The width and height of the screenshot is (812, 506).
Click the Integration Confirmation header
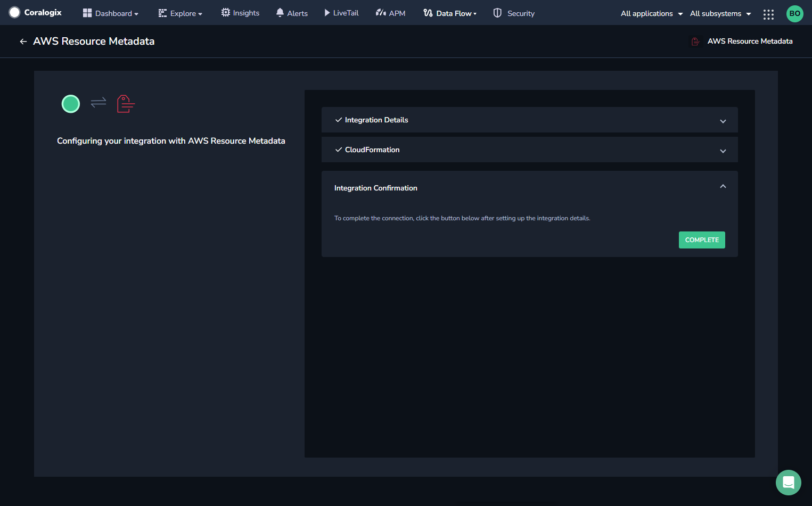click(x=375, y=188)
